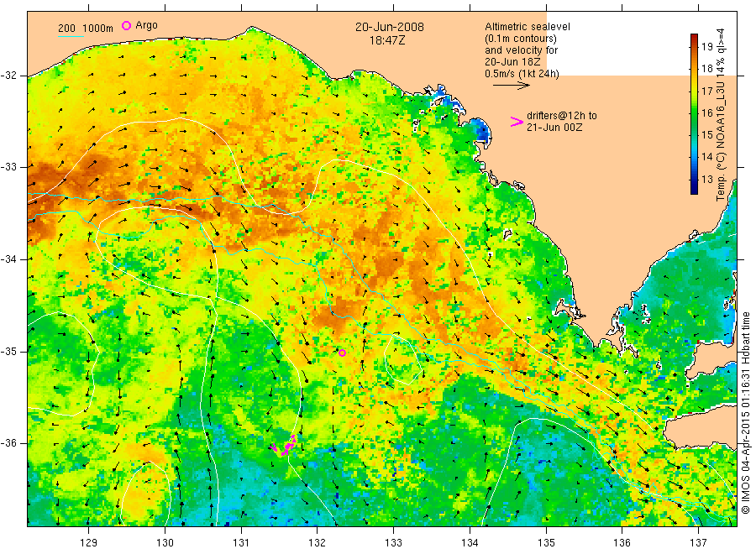
Task: Click the Argo float marker near 132.3 longitude
Action: click(x=343, y=353)
